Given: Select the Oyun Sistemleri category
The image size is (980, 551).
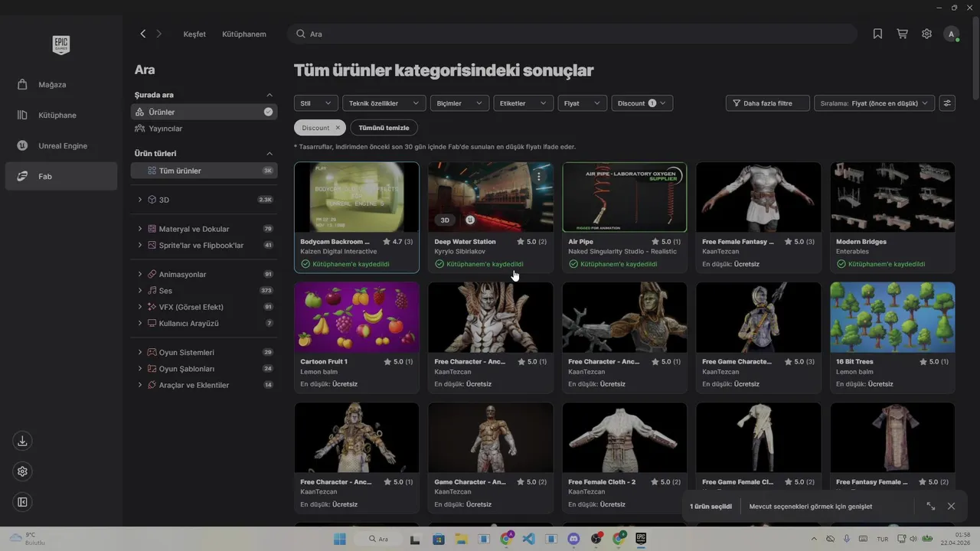Looking at the screenshot, I should [186, 353].
